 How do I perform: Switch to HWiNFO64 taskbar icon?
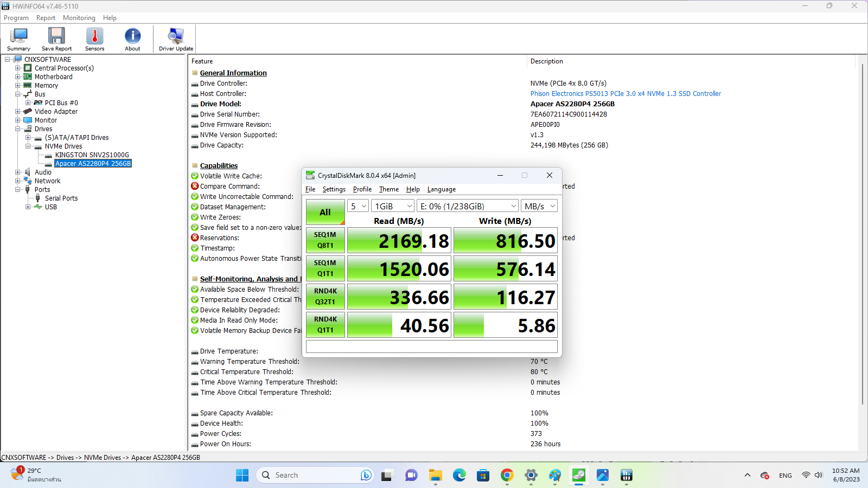pos(627,476)
